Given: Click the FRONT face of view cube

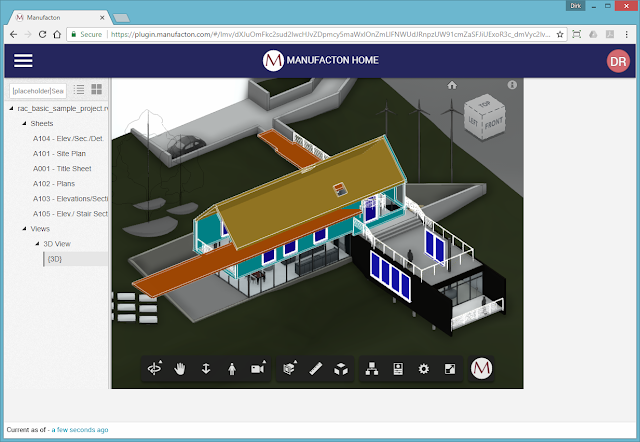Looking at the screenshot, I should click(x=494, y=122).
